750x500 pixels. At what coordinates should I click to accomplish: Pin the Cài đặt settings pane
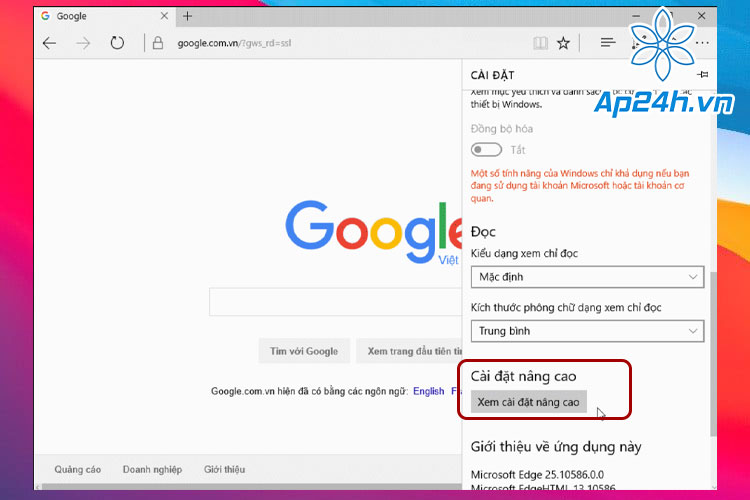pyautogui.click(x=703, y=75)
